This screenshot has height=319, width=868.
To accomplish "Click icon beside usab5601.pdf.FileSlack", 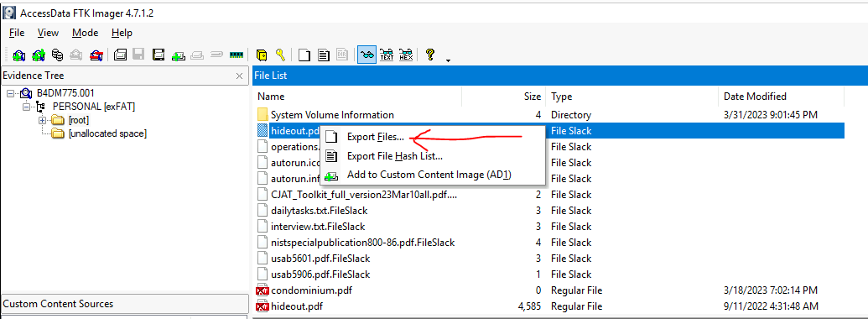I will coord(263,258).
